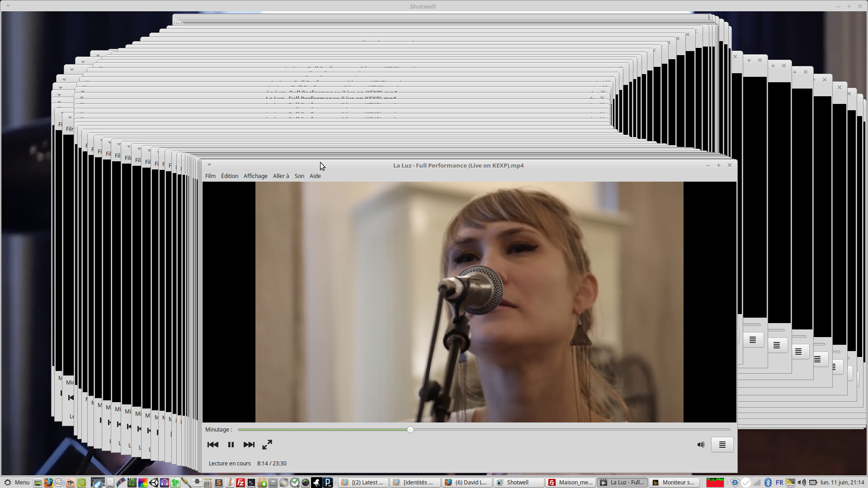The image size is (868, 488).
Task: Open the Film menu
Action: pyautogui.click(x=210, y=176)
